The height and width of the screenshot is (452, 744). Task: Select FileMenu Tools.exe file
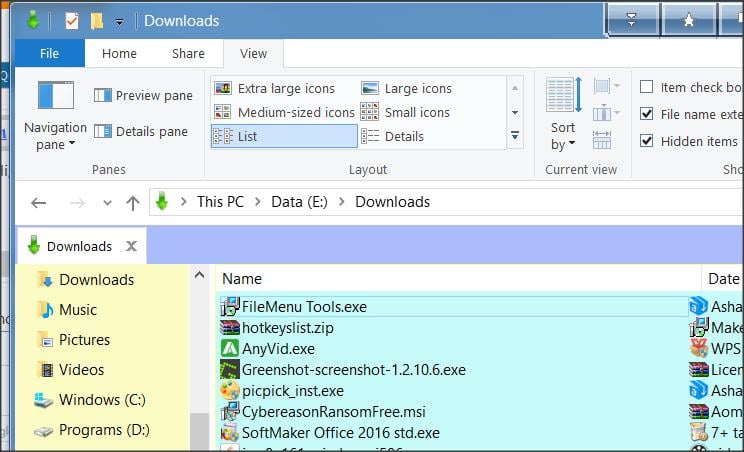click(x=454, y=307)
